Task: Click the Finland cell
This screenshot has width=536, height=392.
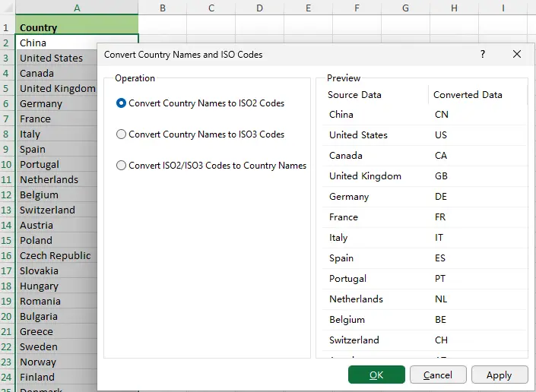Action: pyautogui.click(x=56, y=377)
